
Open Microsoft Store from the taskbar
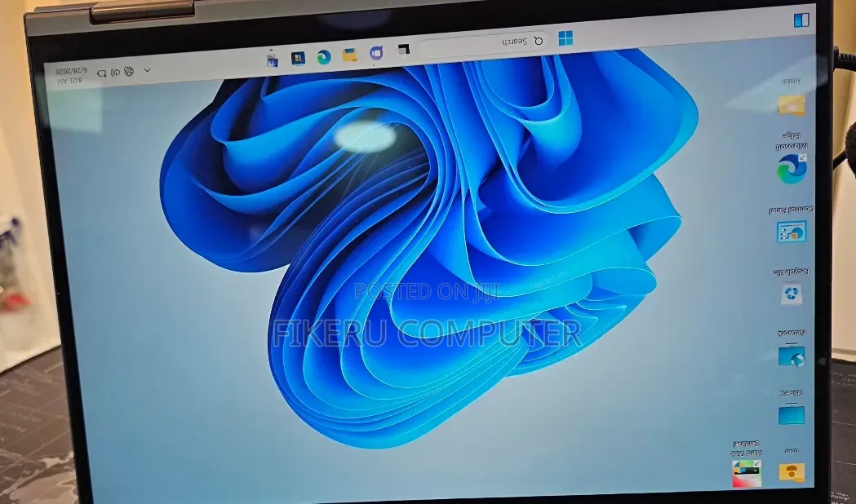(x=298, y=59)
